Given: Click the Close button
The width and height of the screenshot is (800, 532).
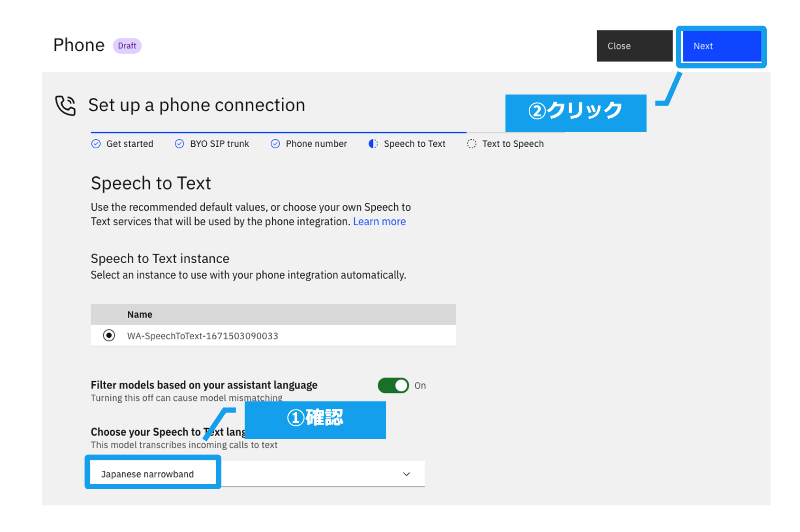Looking at the screenshot, I should [x=634, y=46].
